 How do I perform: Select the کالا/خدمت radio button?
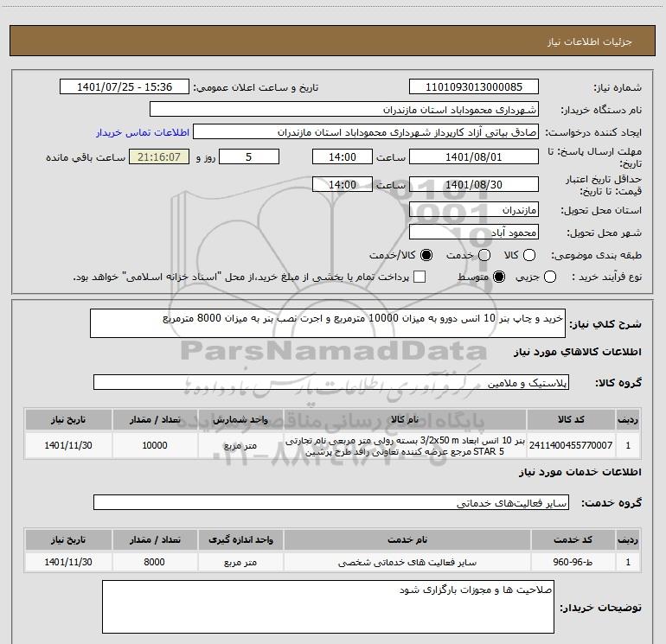point(426,255)
